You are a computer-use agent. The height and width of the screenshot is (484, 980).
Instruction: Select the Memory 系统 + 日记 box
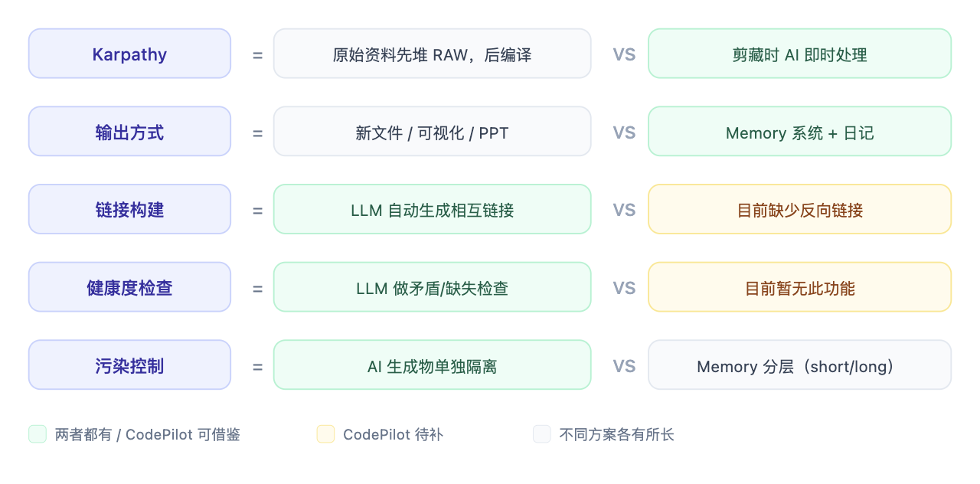coord(799,132)
